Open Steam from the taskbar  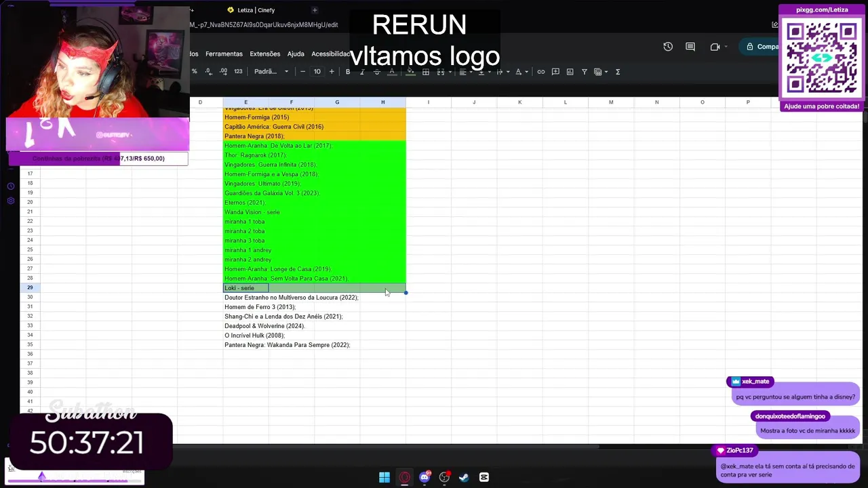464,477
